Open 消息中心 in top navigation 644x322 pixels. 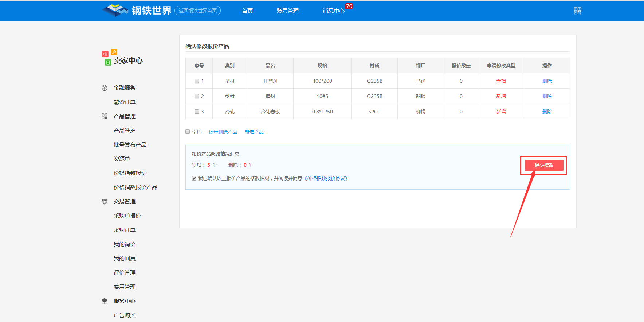[x=333, y=11]
